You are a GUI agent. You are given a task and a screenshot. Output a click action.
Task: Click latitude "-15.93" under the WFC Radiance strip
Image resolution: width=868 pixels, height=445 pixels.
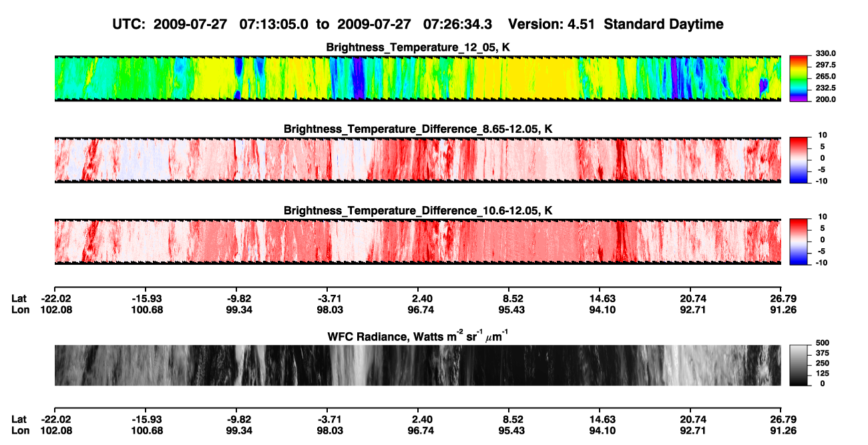pos(147,419)
